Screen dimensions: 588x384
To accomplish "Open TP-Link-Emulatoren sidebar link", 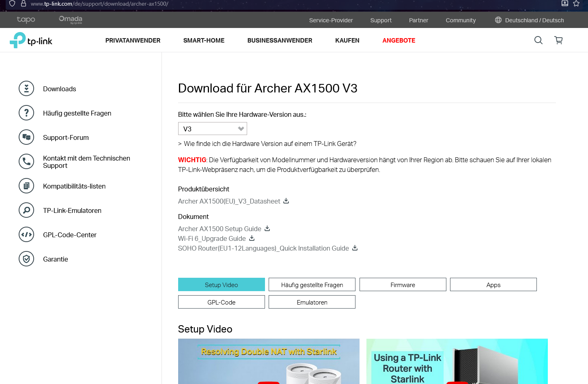I will pos(72,210).
